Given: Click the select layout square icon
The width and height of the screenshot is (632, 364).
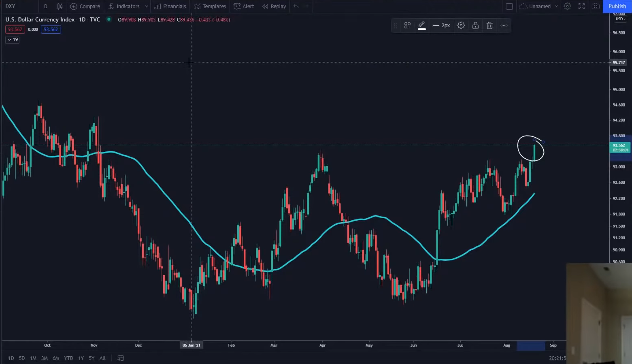Looking at the screenshot, I should [x=509, y=6].
